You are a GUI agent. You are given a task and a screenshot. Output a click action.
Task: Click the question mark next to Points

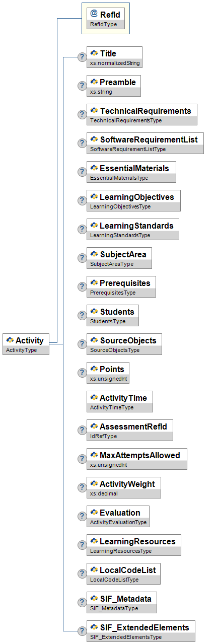pos(82,373)
